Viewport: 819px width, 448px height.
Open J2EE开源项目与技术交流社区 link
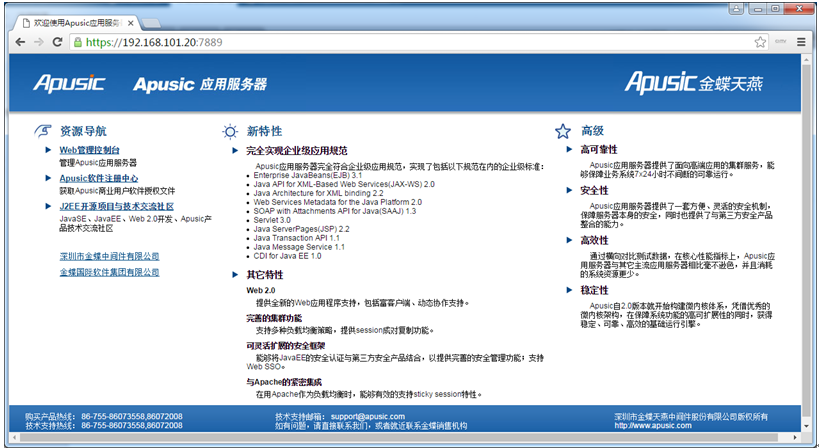(116, 207)
